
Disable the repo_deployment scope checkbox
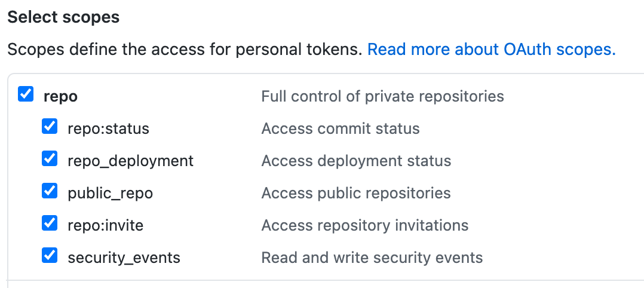[50, 159]
